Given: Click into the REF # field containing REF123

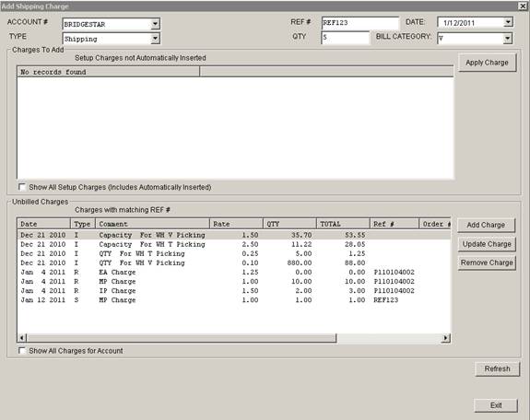Looking at the screenshot, I should (x=360, y=23).
